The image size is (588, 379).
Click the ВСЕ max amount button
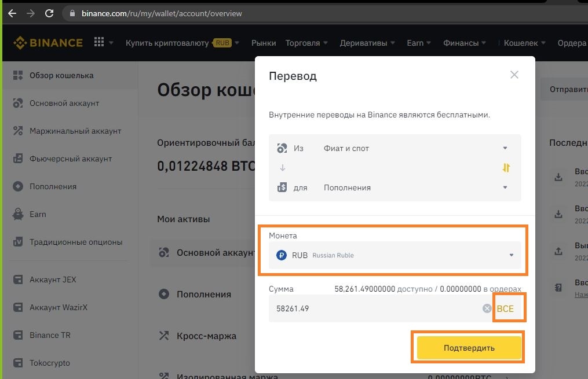(x=505, y=308)
